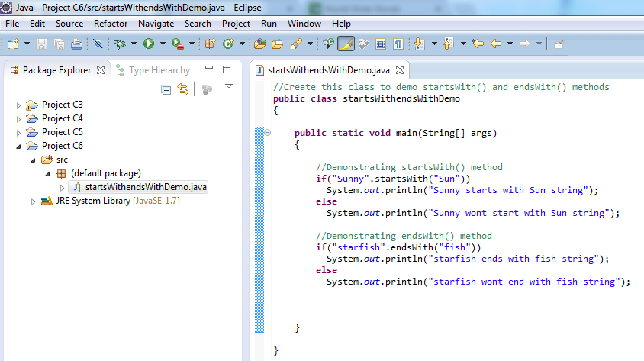Open the Source menu

69,24
